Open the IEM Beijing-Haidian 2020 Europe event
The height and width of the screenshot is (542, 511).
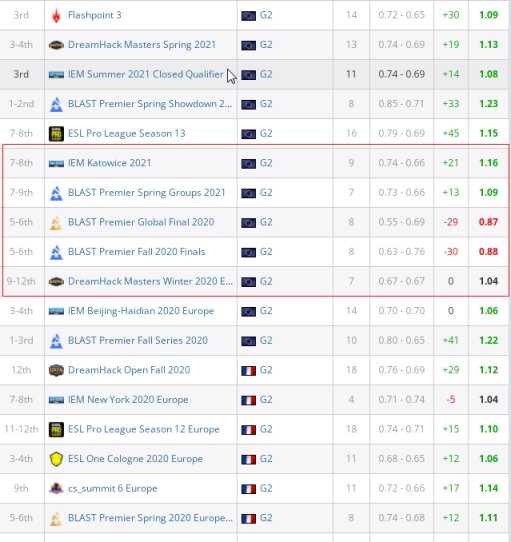click(x=141, y=311)
